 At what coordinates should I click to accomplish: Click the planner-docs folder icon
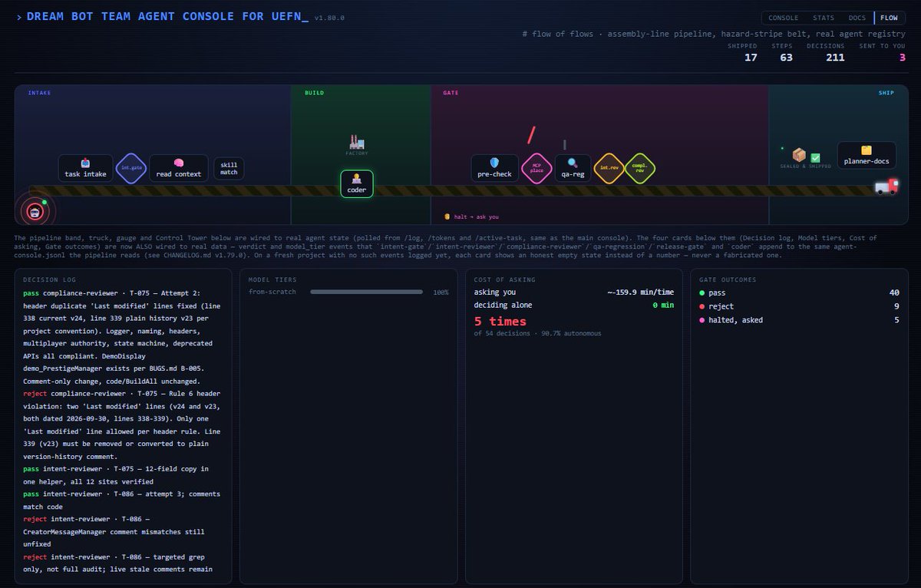pos(867,150)
